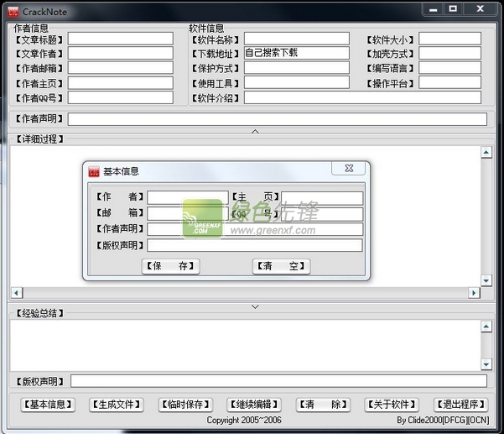Focus the 操作平台 input field
The width and height of the screenshot is (504, 434).
point(450,82)
